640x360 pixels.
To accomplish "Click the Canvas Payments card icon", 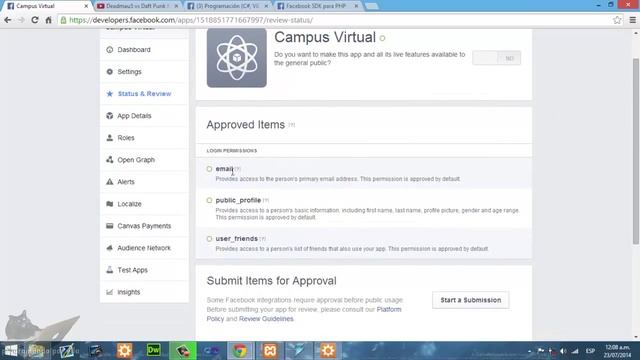I will coord(109,226).
